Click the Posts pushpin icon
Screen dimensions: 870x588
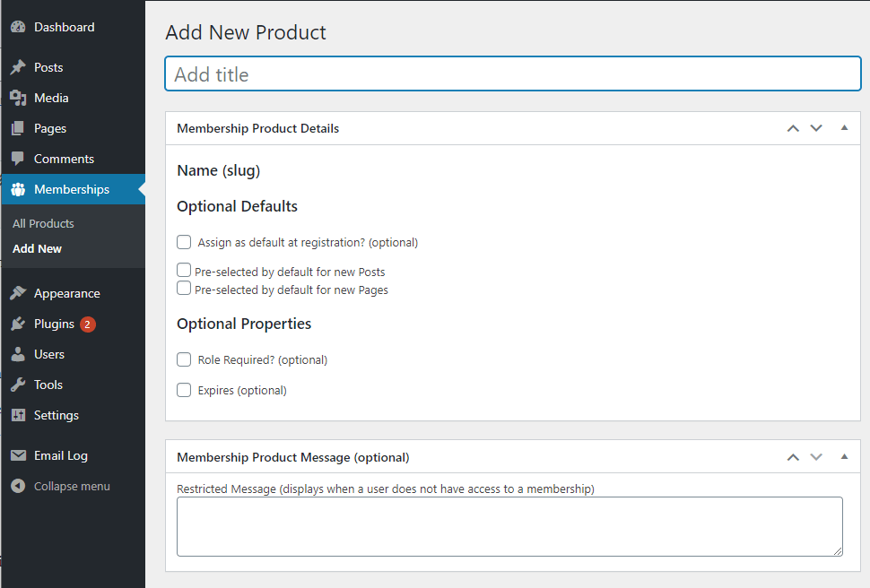pos(18,67)
